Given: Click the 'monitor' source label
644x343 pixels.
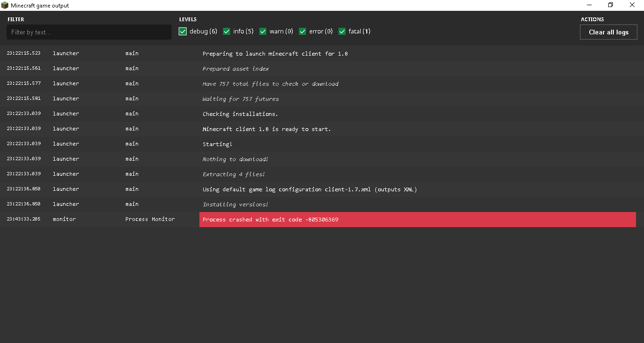Looking at the screenshot, I should (x=64, y=219).
